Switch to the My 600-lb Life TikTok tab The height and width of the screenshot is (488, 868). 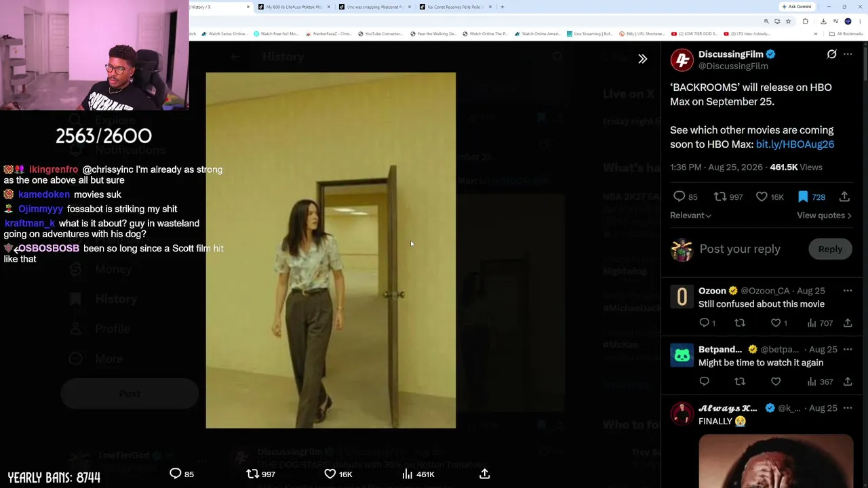pyautogui.click(x=293, y=7)
